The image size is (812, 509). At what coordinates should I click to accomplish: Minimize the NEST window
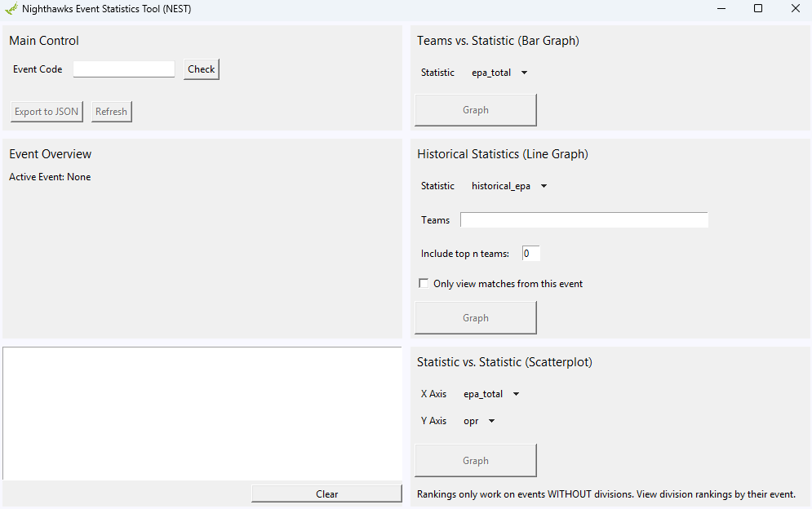721,8
